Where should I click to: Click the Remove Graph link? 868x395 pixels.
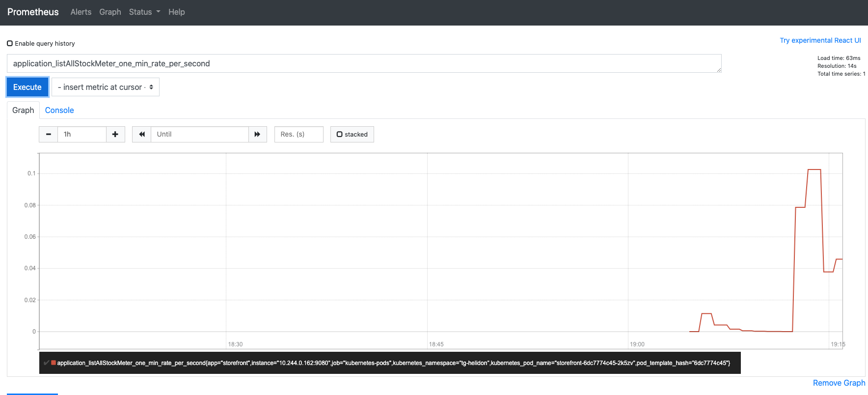(839, 383)
